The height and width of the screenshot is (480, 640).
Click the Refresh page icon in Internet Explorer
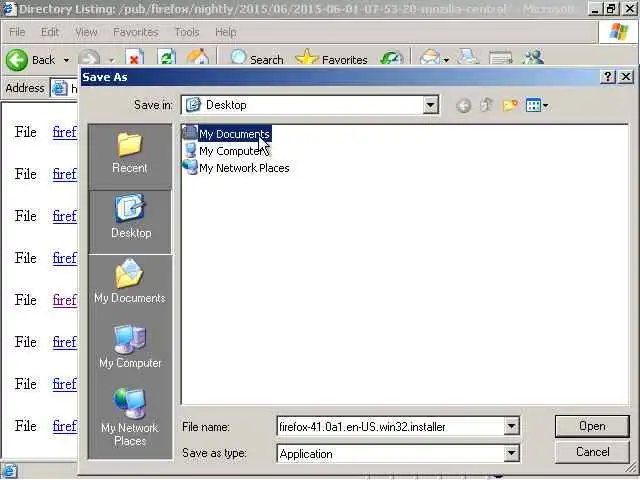pos(166,58)
